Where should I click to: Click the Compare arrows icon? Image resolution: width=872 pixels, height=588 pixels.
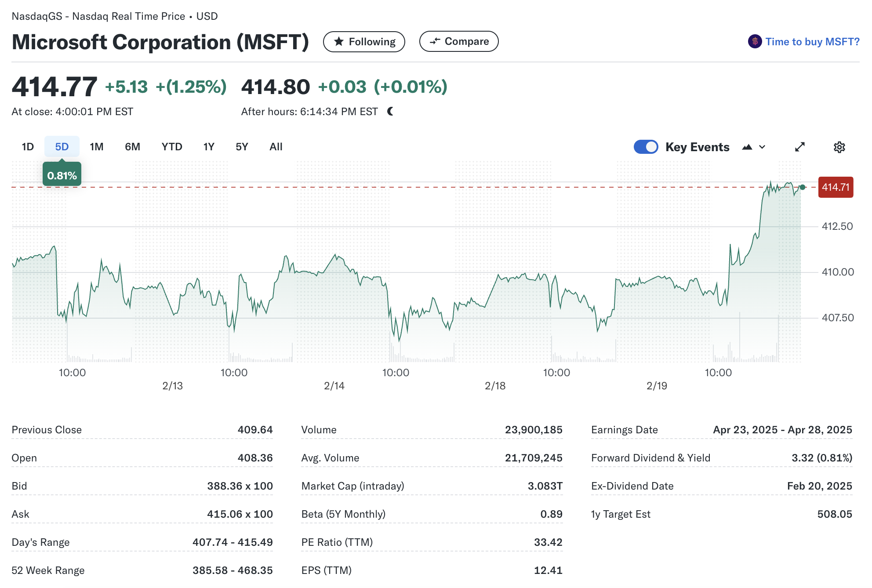tap(435, 41)
